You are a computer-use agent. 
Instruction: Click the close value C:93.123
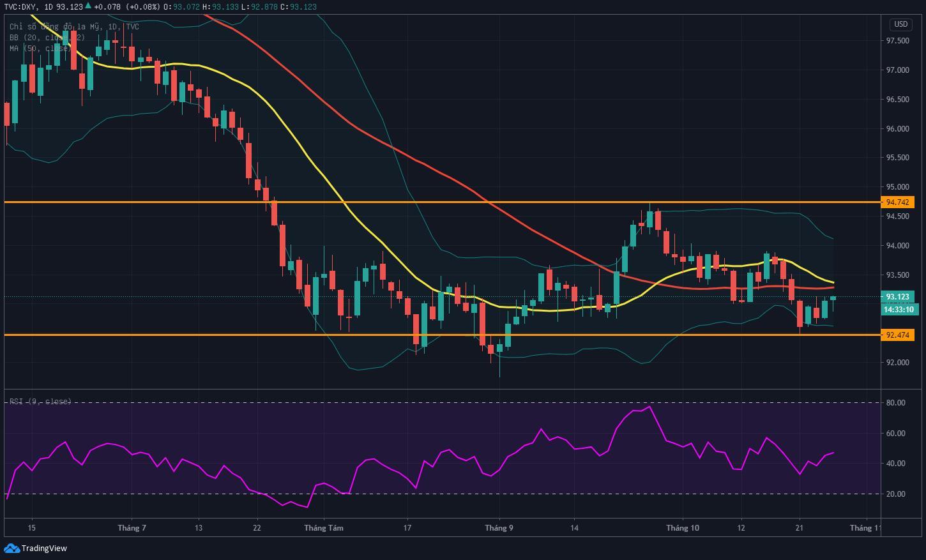click(x=298, y=6)
